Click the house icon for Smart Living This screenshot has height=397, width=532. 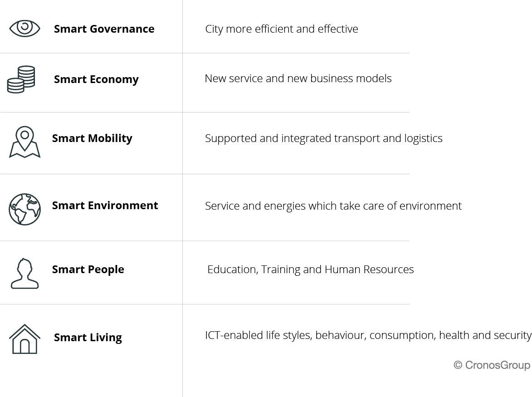tap(25, 339)
